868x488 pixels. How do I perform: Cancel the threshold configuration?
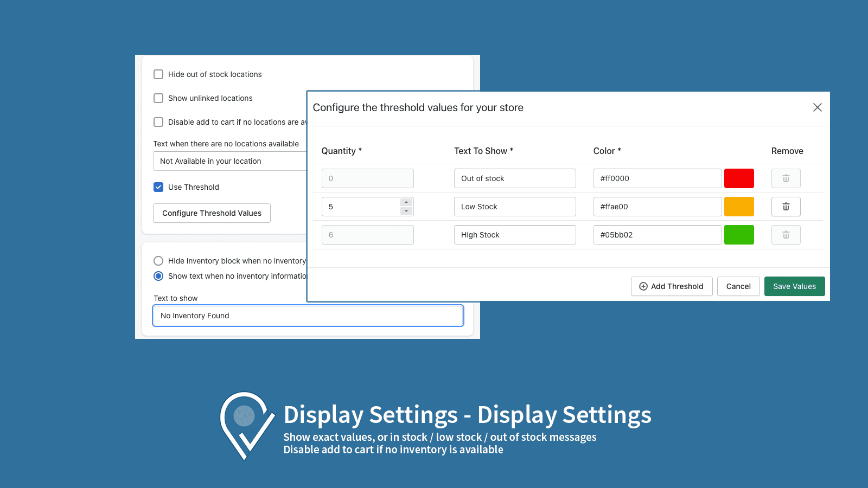point(738,286)
